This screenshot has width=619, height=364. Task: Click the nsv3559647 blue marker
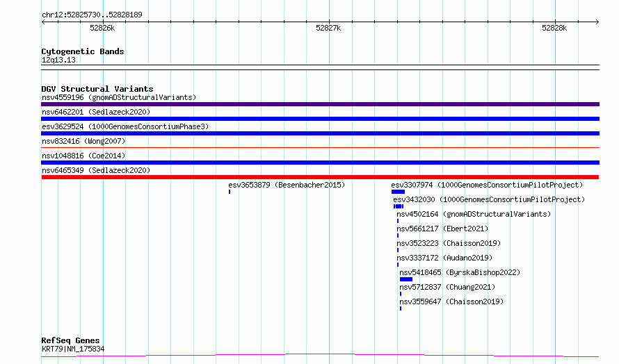(x=401, y=308)
